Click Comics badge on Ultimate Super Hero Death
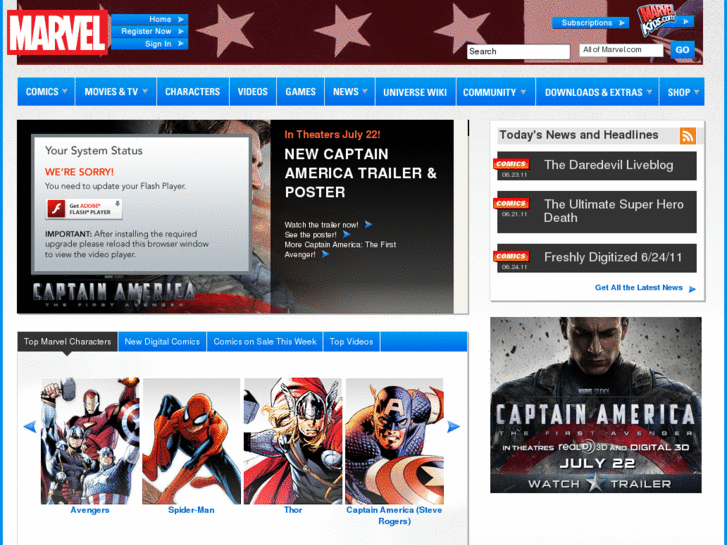 [511, 203]
